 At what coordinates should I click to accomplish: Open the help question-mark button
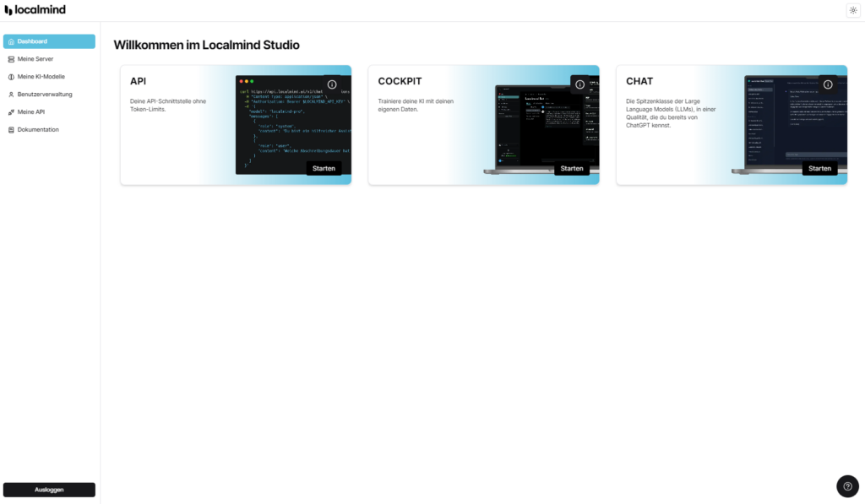pos(847,486)
